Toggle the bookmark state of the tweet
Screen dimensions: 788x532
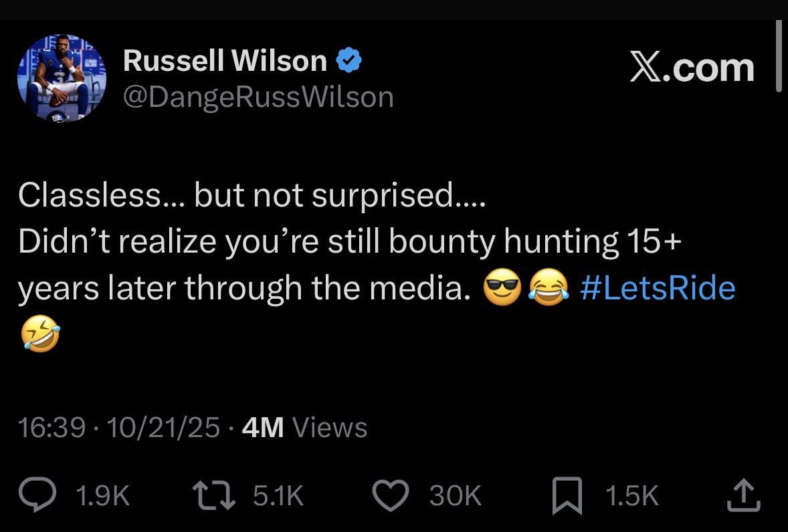point(566,495)
